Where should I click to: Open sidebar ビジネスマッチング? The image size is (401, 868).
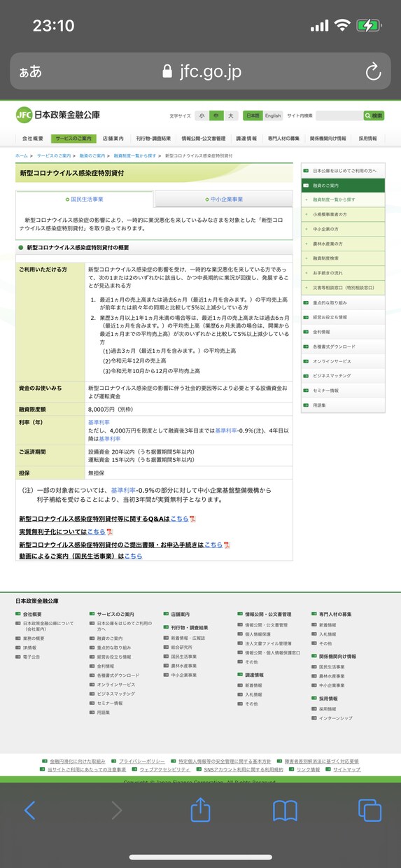tap(342, 376)
